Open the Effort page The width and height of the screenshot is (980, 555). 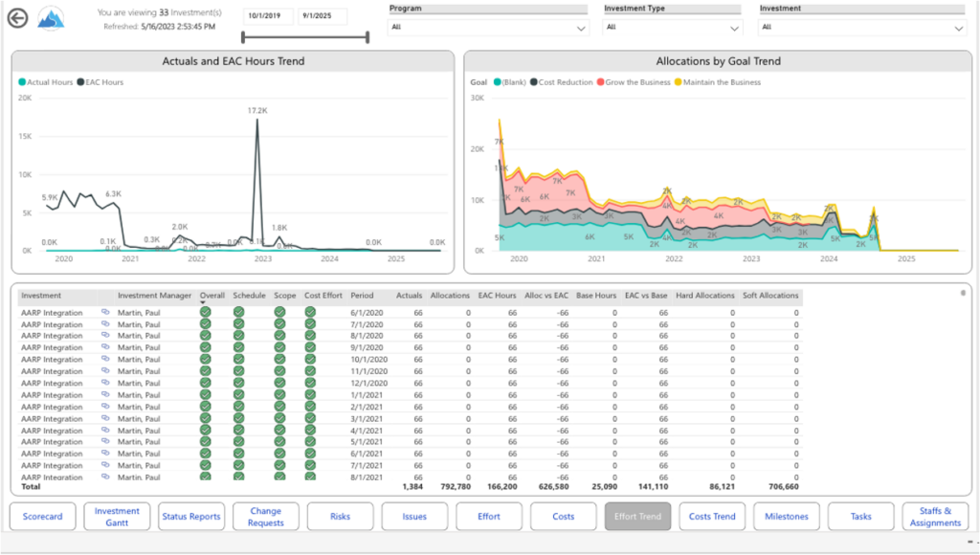pyautogui.click(x=489, y=517)
